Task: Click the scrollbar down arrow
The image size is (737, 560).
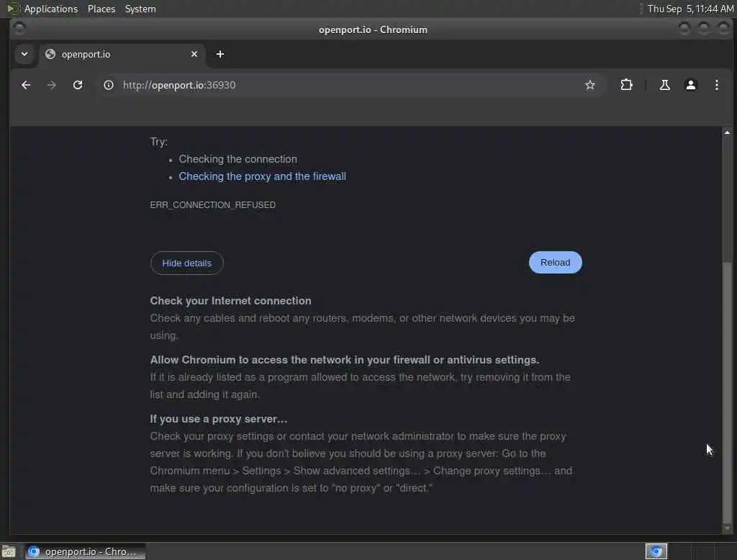Action: [727, 528]
